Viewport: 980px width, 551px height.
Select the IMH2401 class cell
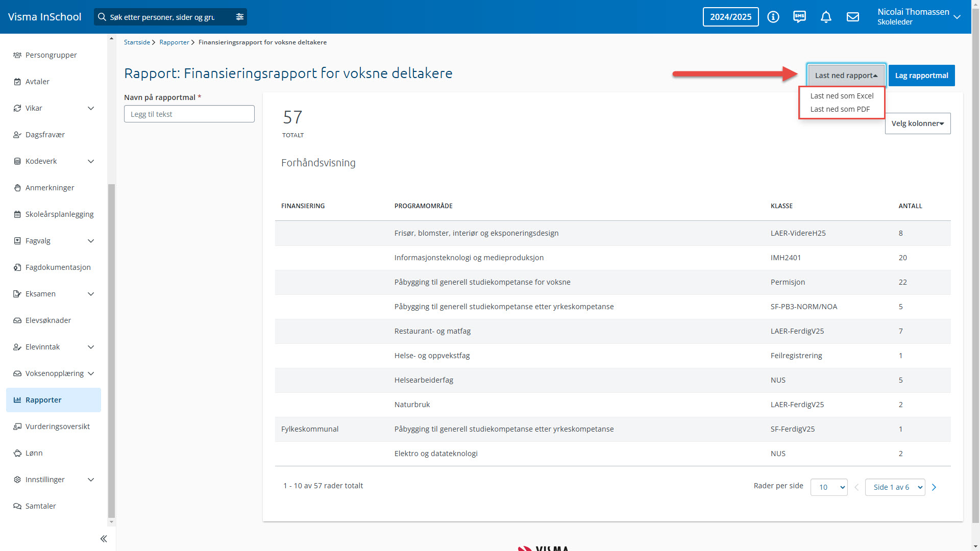786,258
